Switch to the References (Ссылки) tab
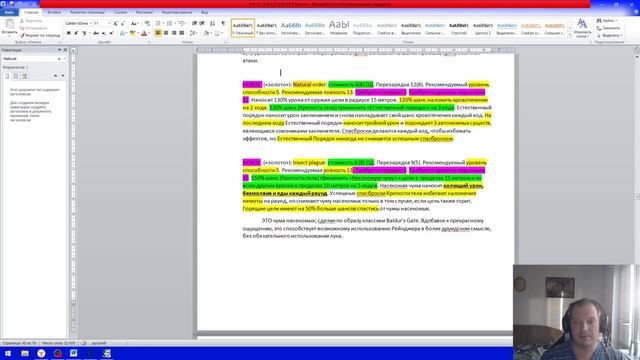640x360 pixels. [120, 13]
